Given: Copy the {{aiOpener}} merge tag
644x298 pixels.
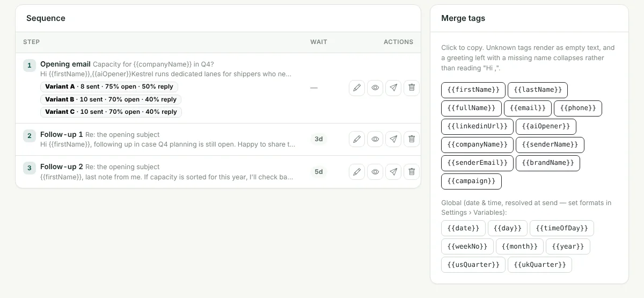Looking at the screenshot, I should click(x=546, y=126).
